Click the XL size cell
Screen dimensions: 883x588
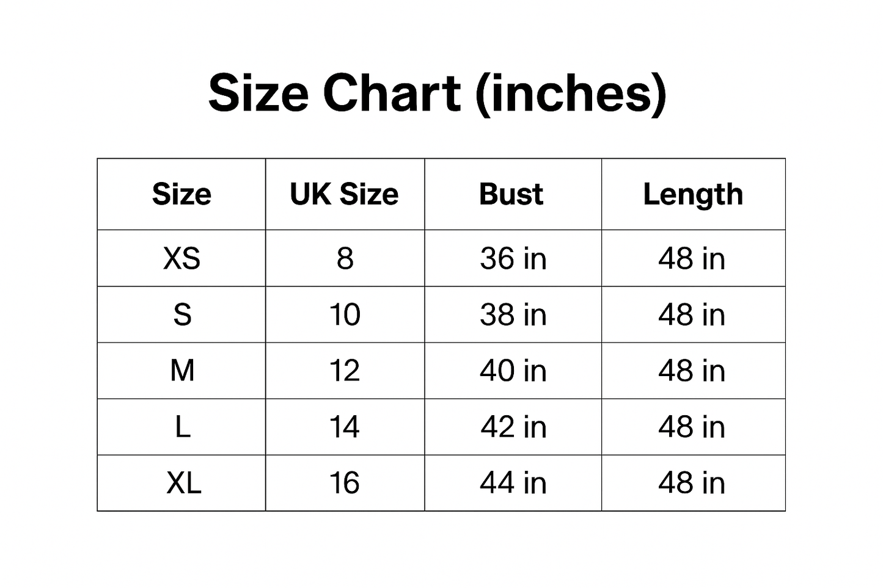pyautogui.click(x=183, y=483)
